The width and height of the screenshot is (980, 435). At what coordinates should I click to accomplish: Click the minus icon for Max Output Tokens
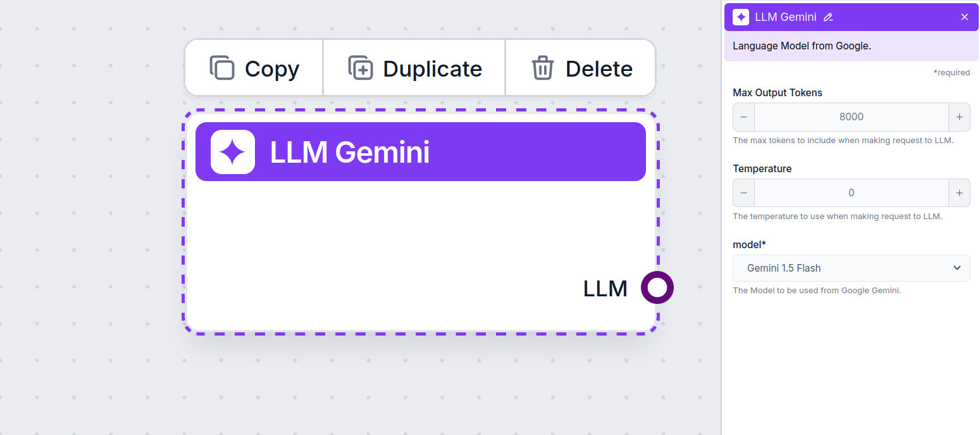743,117
